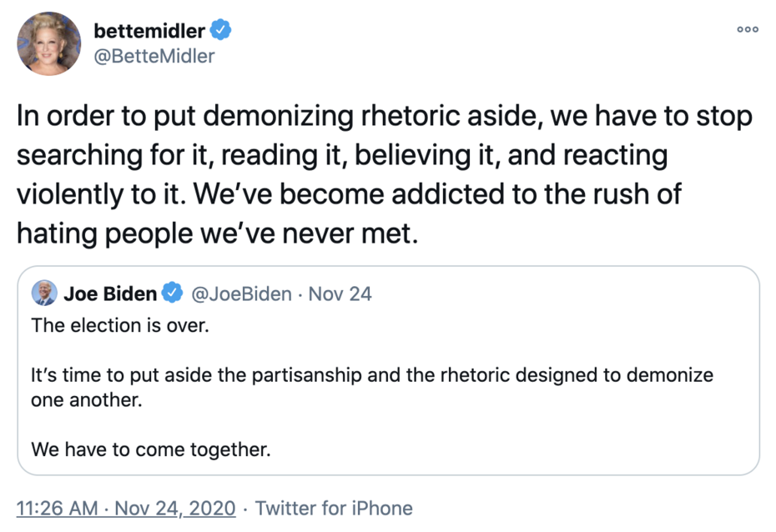Click Joe Biden's small avatar icon
Image resolution: width=776 pixels, height=532 pixels.
[x=44, y=294]
